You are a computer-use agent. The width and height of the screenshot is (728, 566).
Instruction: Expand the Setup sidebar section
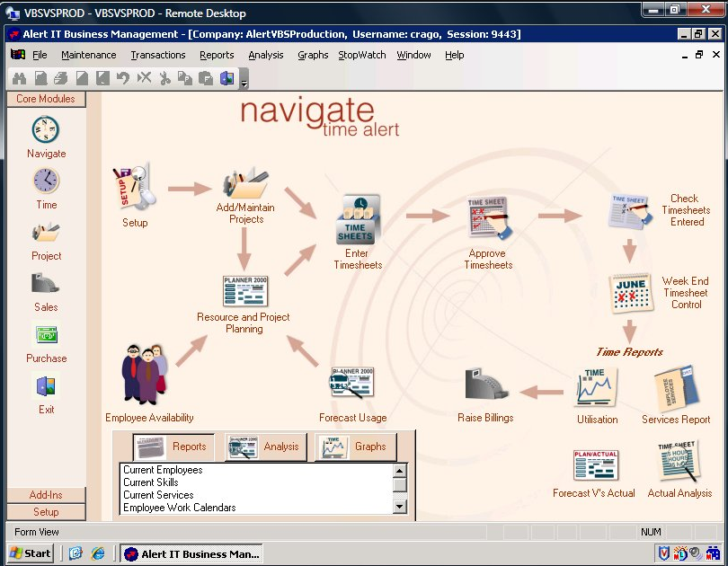[x=46, y=512]
